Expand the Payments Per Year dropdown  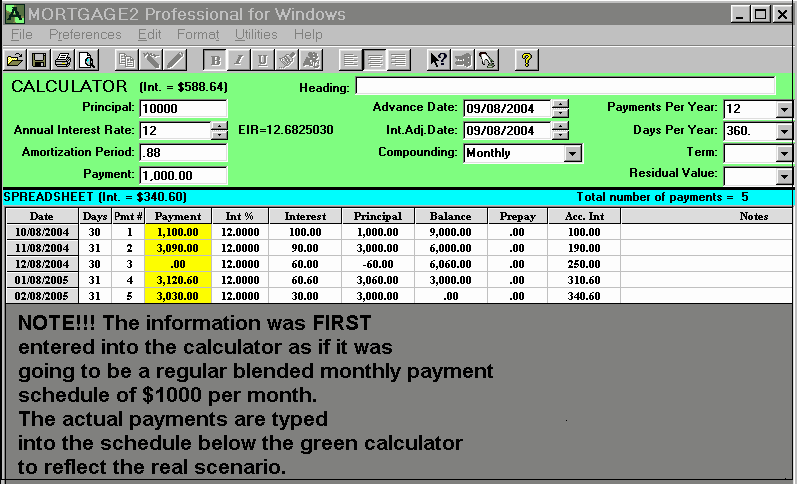point(783,109)
